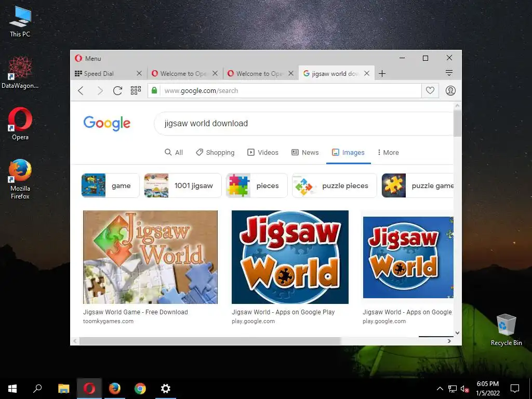Viewport: 532px width, 399px height.
Task: Switch to News search results
Action: tap(305, 152)
